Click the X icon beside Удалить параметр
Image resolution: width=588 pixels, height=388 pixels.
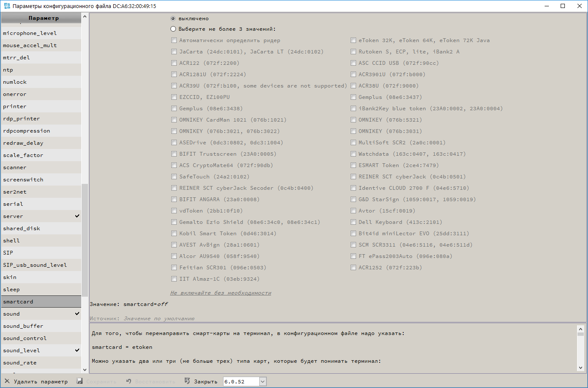coord(7,381)
